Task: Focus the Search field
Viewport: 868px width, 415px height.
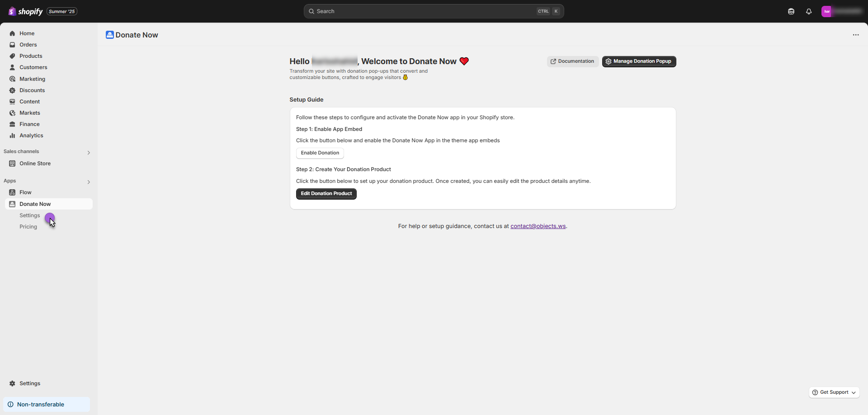Action: point(434,11)
